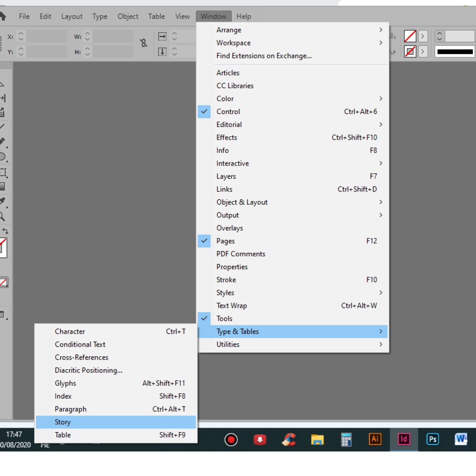Expand the Color submenu
476x476 pixels.
click(x=293, y=99)
